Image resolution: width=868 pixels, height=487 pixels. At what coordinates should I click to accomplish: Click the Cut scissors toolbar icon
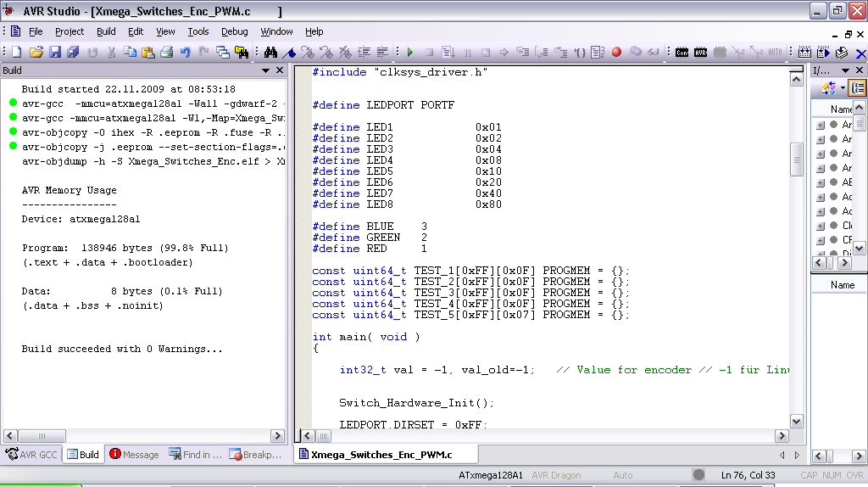[111, 52]
